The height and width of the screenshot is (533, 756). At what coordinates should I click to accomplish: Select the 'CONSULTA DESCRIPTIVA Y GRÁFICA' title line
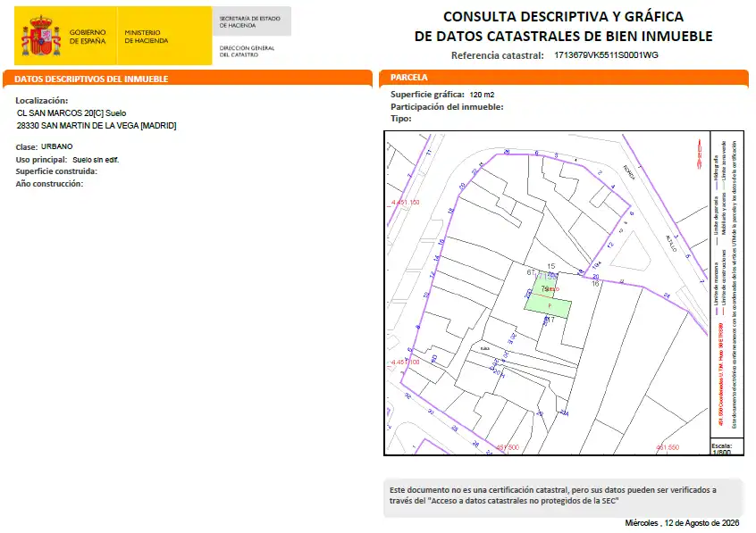[x=563, y=16]
